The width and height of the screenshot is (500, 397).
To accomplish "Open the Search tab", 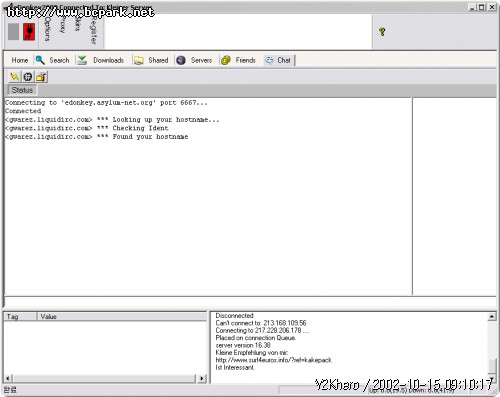I will coord(53,60).
